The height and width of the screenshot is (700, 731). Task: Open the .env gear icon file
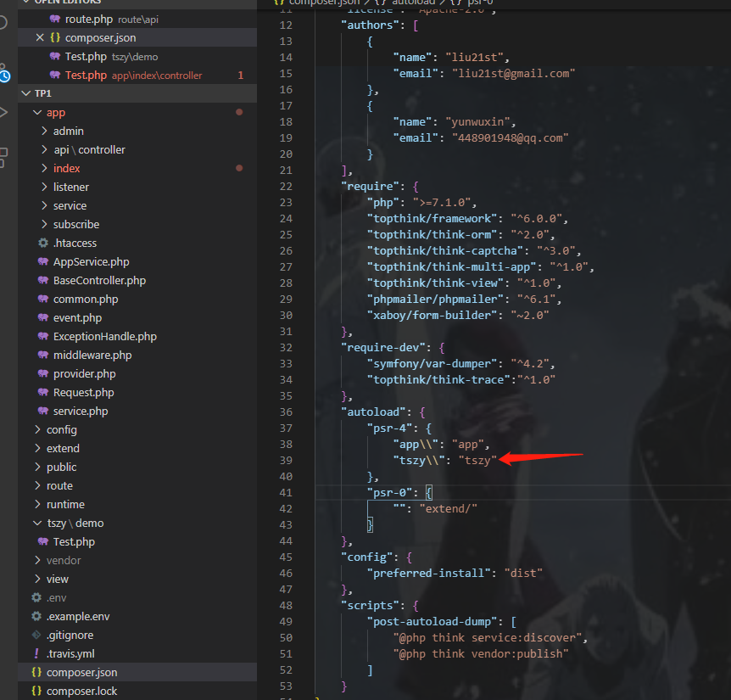[36, 597]
